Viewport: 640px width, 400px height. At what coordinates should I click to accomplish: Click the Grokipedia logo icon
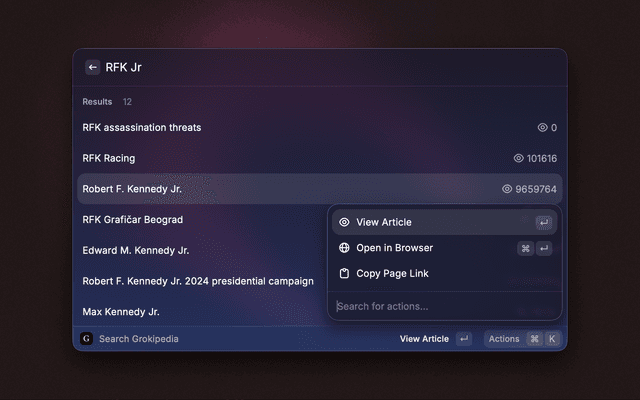86,339
